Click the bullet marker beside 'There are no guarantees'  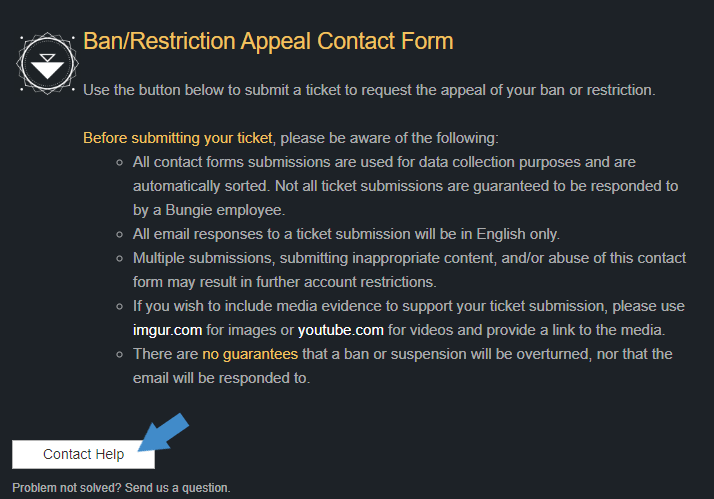click(x=120, y=354)
